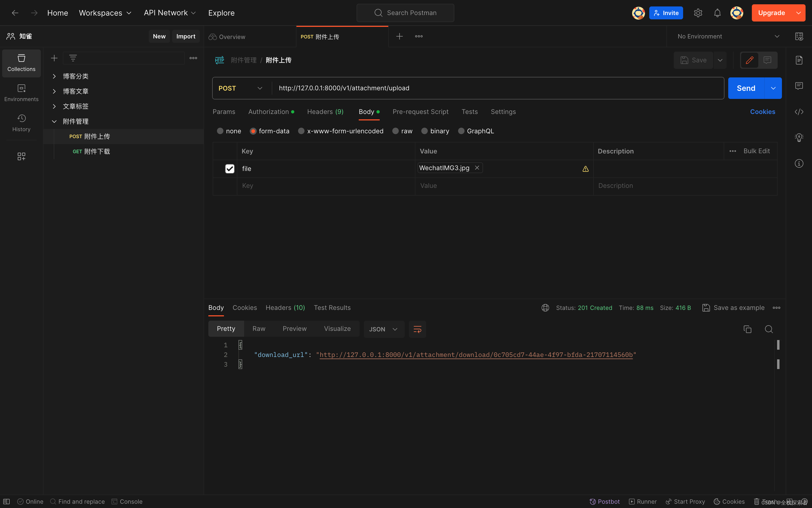The image size is (812, 508).
Task: Switch to the Headers (9) request tab
Action: [x=325, y=112]
